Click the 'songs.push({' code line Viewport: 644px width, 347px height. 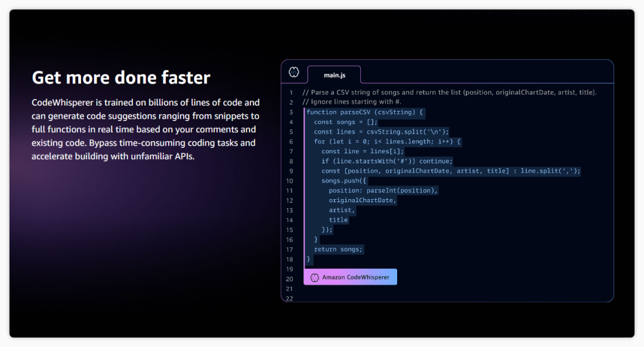[x=344, y=181]
